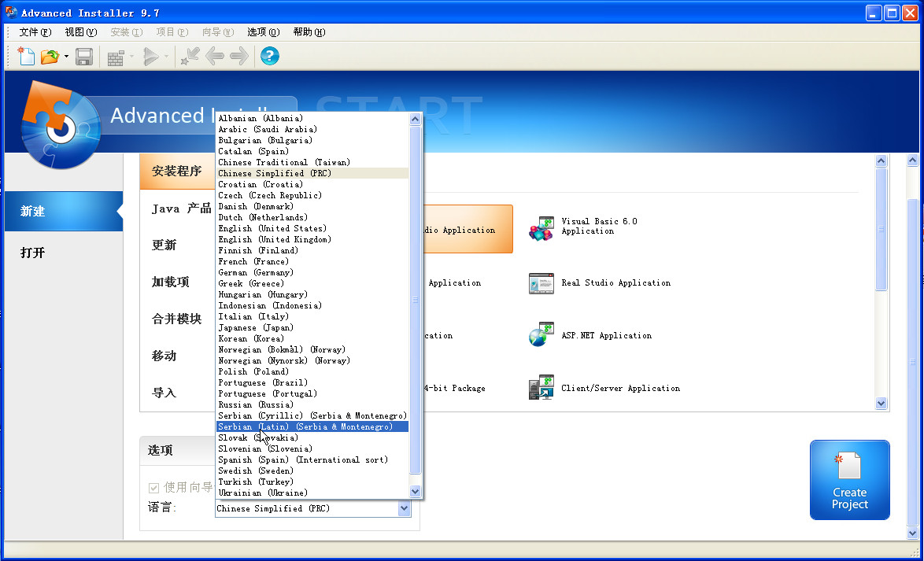
Task: Click the Save floppy disk icon
Action: (84, 56)
